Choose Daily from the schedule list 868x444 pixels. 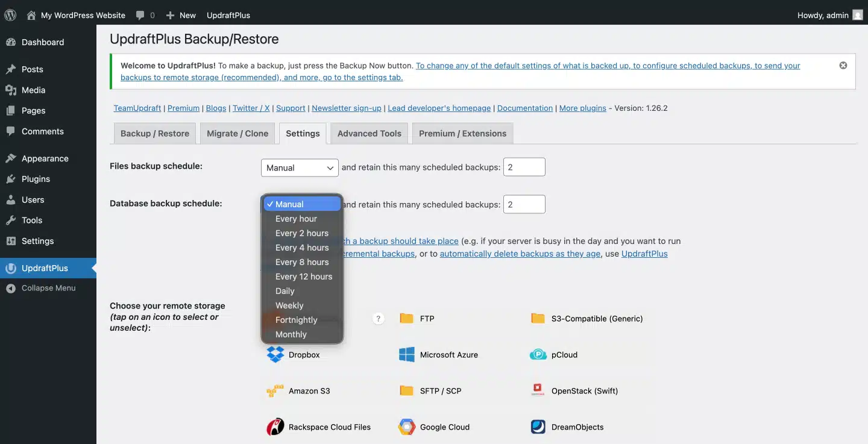point(302,291)
